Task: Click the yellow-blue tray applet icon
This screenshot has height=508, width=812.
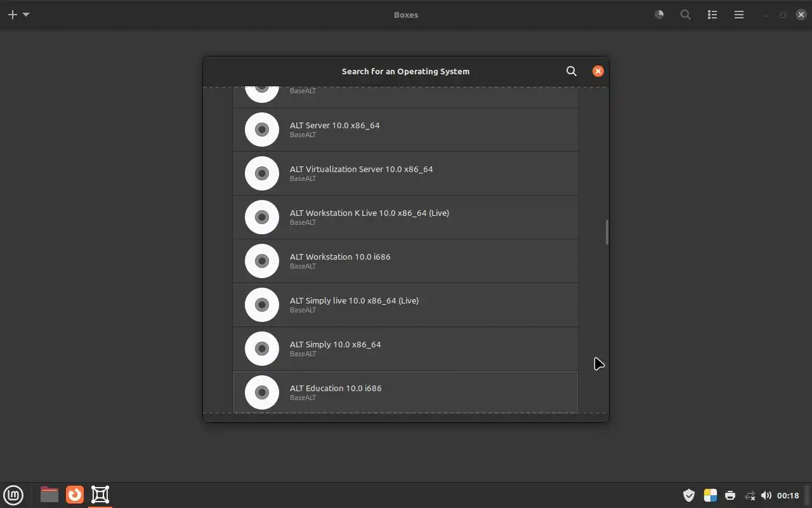Action: [710, 495]
